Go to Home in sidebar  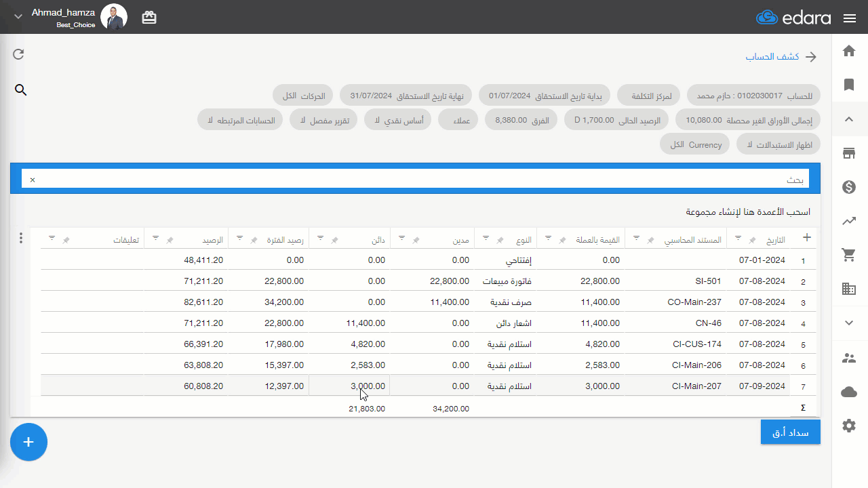[849, 51]
